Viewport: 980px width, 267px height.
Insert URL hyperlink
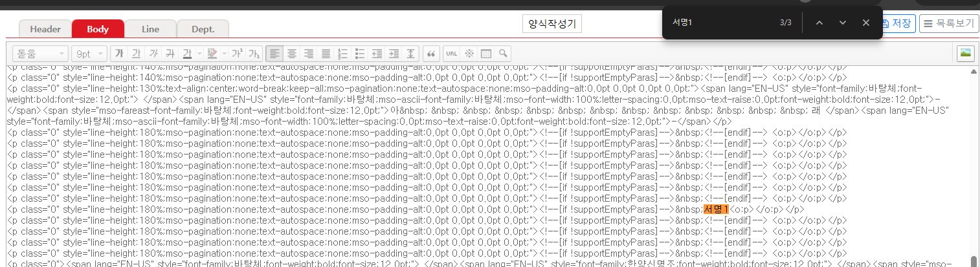452,53
